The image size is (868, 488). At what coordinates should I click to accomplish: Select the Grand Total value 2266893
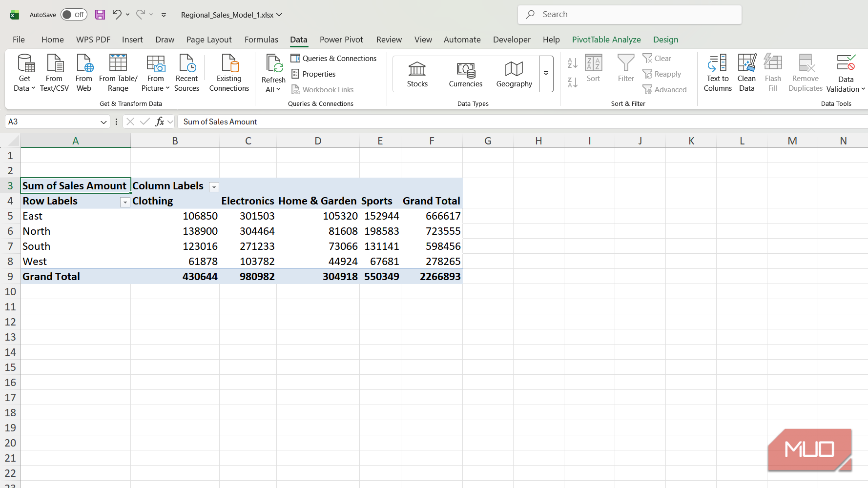tap(432, 277)
